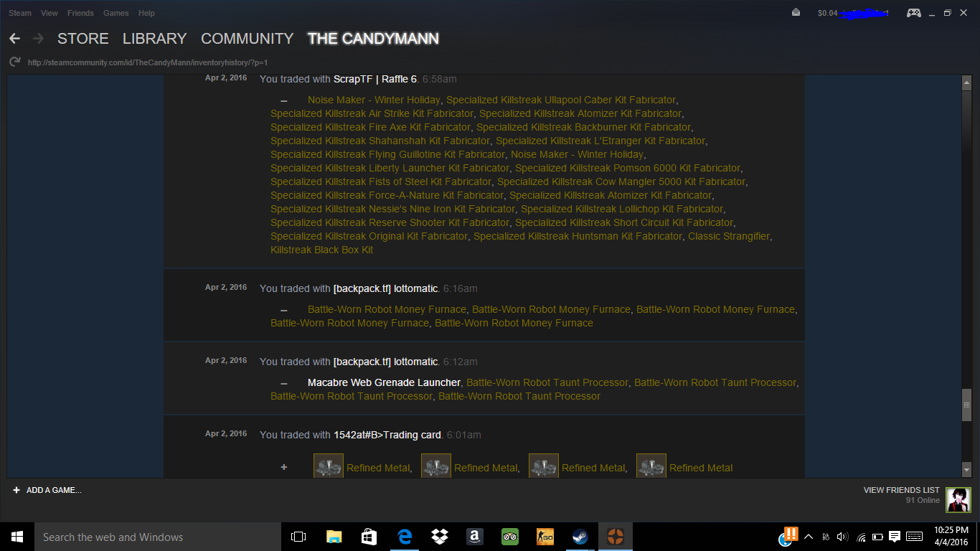Open ScrapTF | Raffle 6 profile link

pyautogui.click(x=374, y=79)
